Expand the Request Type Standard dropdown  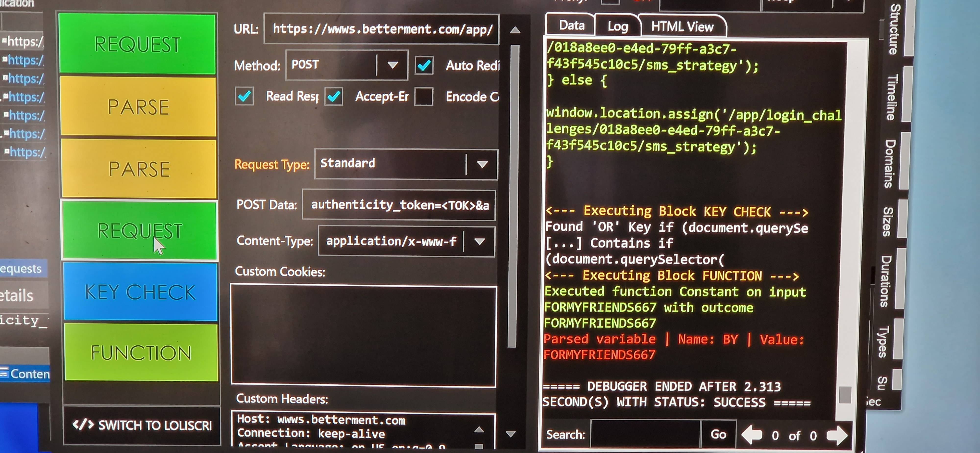(x=482, y=164)
